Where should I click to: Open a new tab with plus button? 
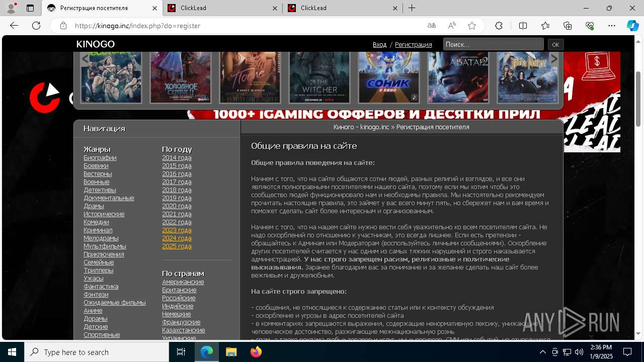[x=412, y=8]
